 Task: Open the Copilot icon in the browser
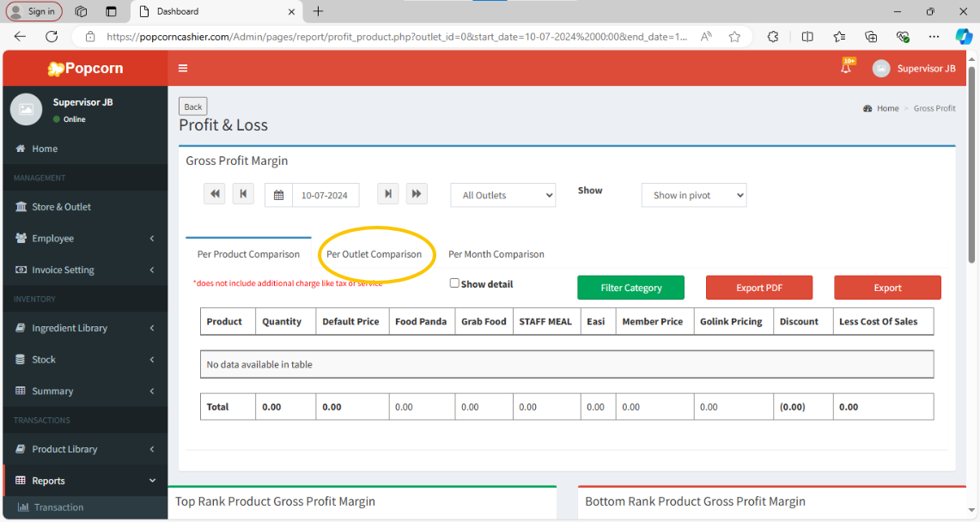click(963, 37)
